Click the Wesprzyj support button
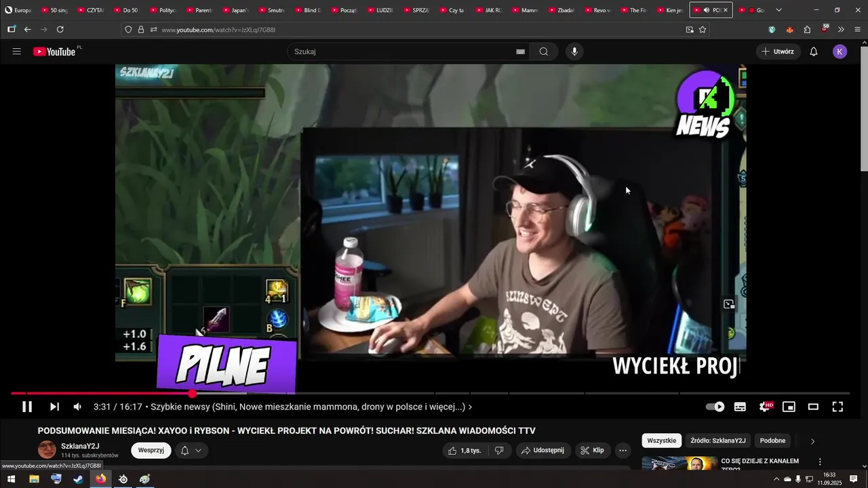The height and width of the screenshot is (488, 868). tap(151, 450)
